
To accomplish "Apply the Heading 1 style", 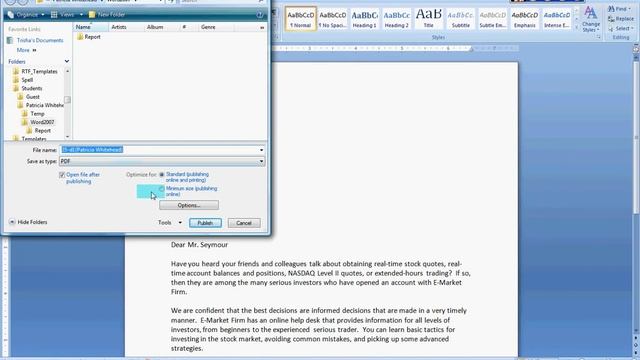I will 364,19.
